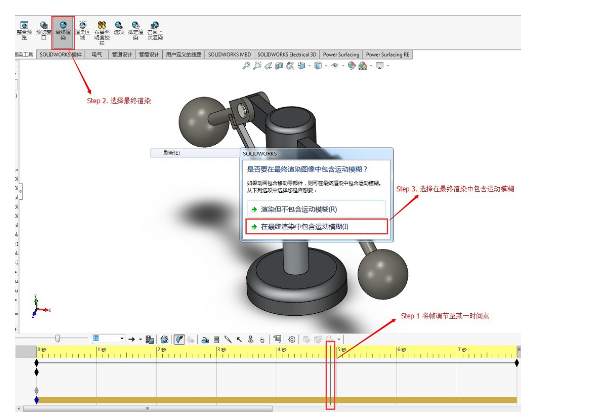Toggle the highlighted autokey button in motion toolbar
This screenshot has height=420, width=600.
tap(180, 339)
